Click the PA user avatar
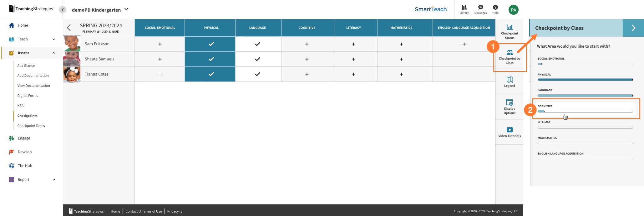Screen dimensions: 644x216 pyautogui.click(x=513, y=10)
